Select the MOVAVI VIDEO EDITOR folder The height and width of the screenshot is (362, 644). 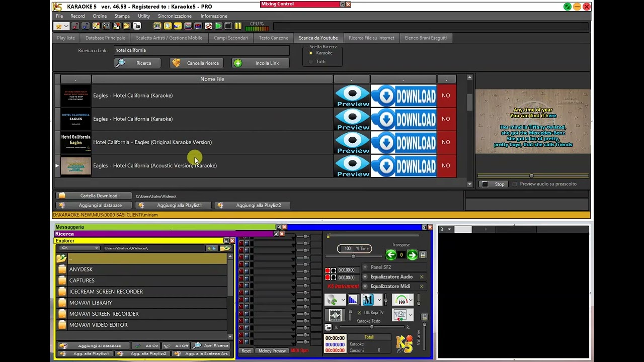pos(141,325)
